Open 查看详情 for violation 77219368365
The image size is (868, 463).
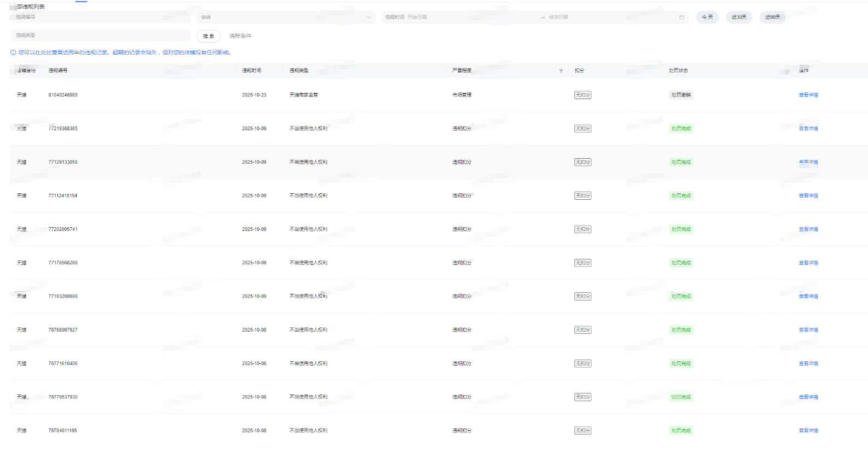(808, 129)
